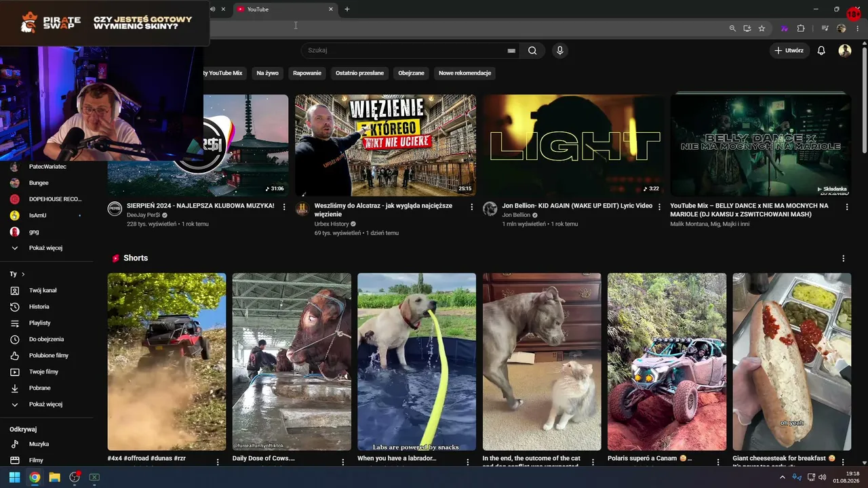Open a new Chrome tab
This screenshot has width=868, height=488.
click(x=347, y=9)
